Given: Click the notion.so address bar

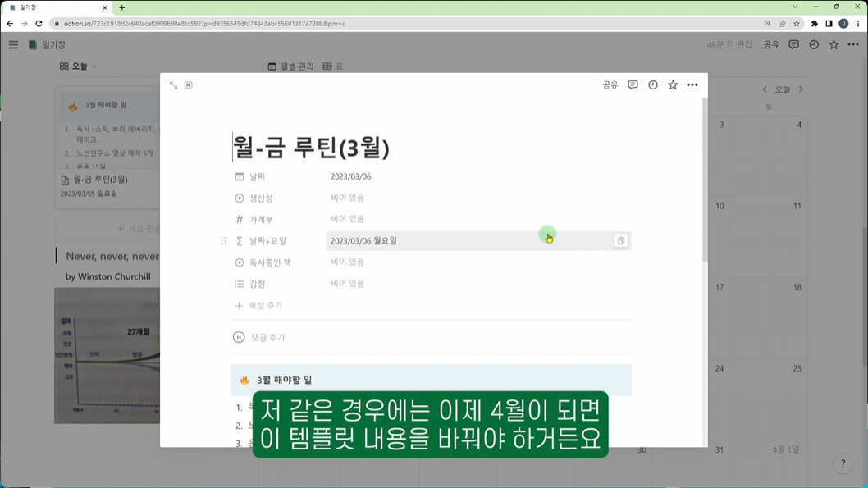Looking at the screenshot, I should 203,24.
